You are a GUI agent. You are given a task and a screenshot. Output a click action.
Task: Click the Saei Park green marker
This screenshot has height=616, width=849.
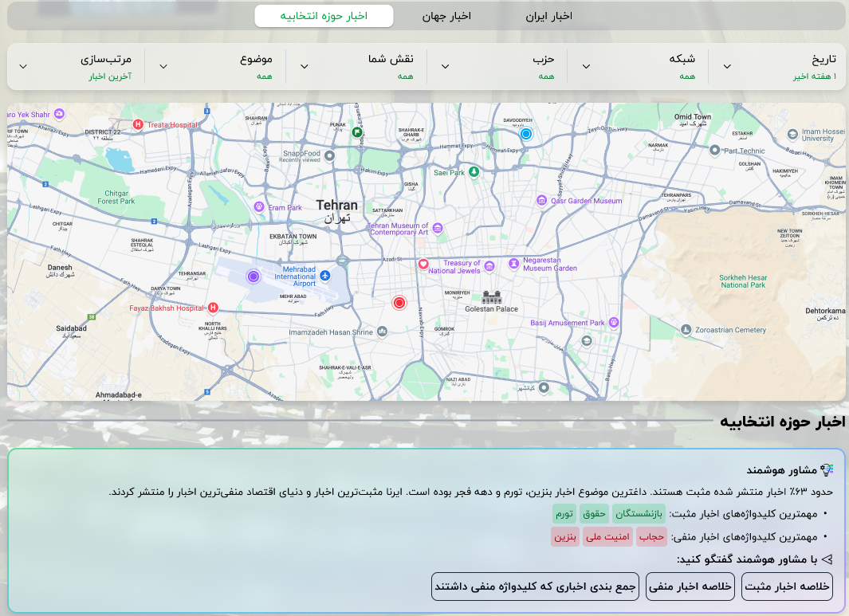474,171
